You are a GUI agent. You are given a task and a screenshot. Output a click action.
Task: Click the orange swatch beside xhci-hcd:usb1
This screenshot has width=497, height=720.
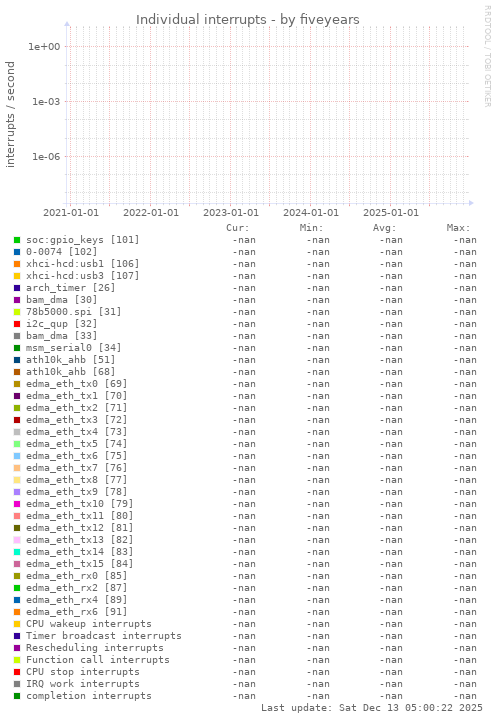pos(17,264)
